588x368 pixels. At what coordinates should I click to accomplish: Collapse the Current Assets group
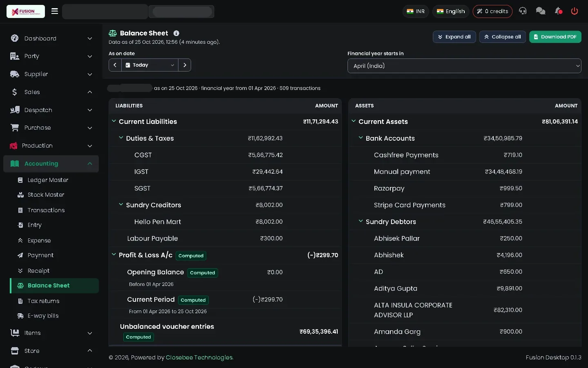(354, 121)
